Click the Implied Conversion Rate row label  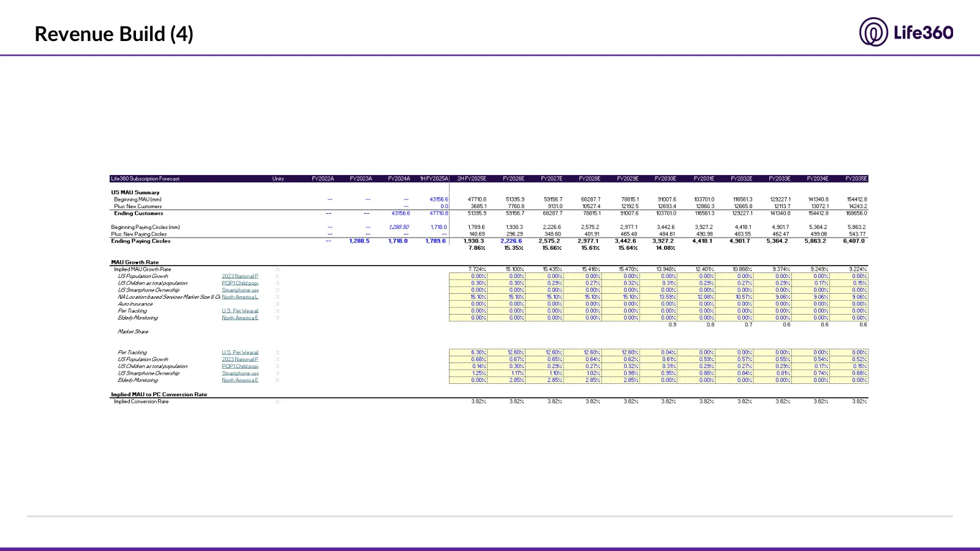pyautogui.click(x=141, y=402)
